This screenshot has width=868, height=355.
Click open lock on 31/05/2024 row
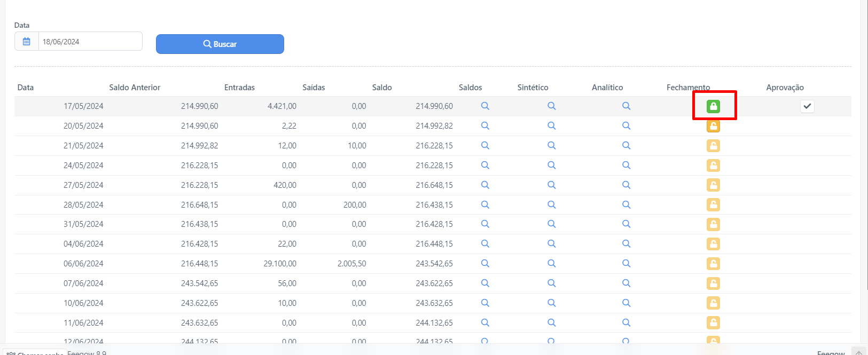point(713,224)
